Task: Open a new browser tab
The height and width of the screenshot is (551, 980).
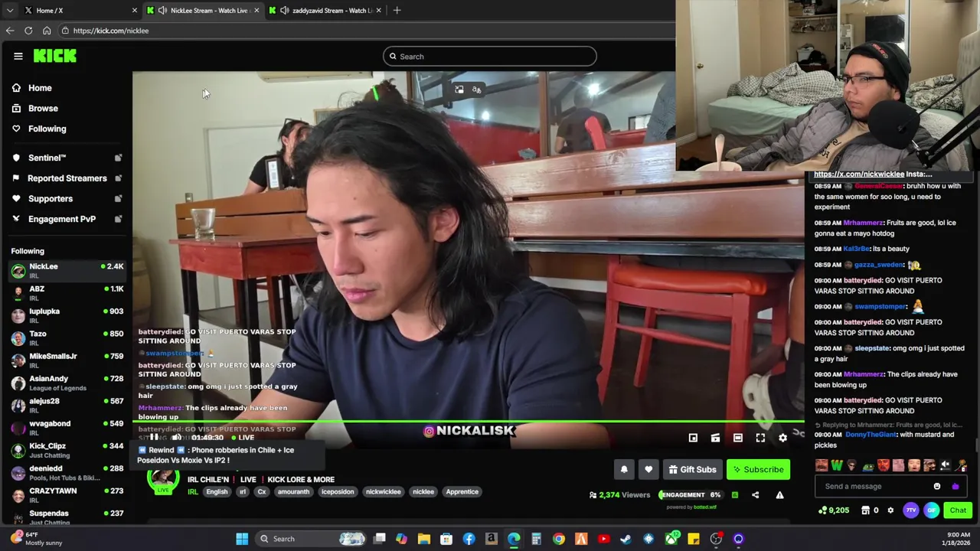Action: pos(397,10)
